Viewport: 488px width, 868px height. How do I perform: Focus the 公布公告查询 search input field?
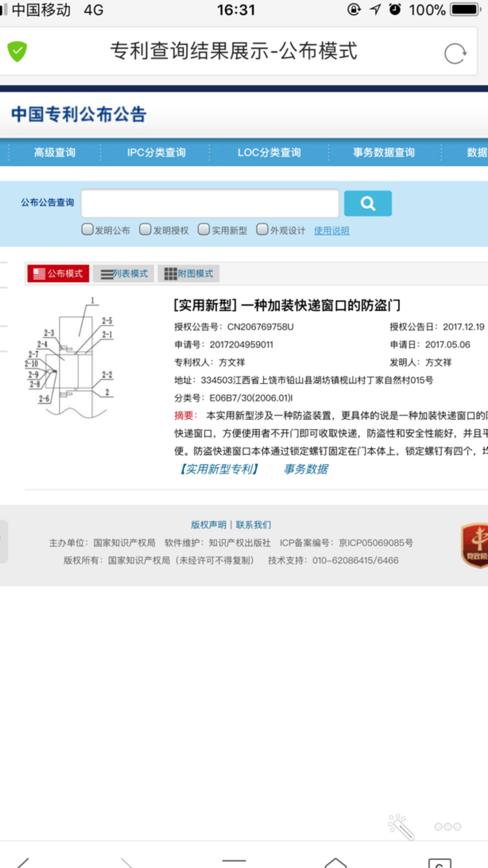point(210,203)
